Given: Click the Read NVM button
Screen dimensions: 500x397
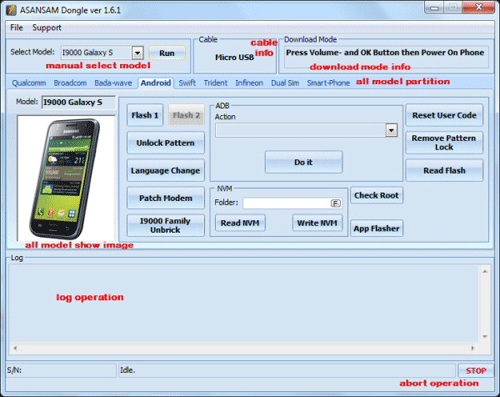Looking at the screenshot, I should pyautogui.click(x=240, y=223).
